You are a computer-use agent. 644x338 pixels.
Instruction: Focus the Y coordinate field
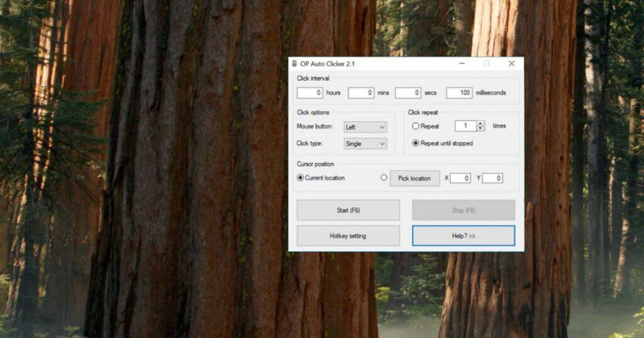point(492,178)
